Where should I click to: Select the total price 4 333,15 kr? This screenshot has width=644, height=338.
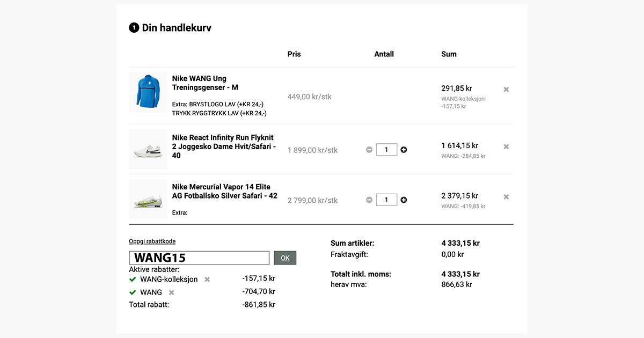pos(460,274)
